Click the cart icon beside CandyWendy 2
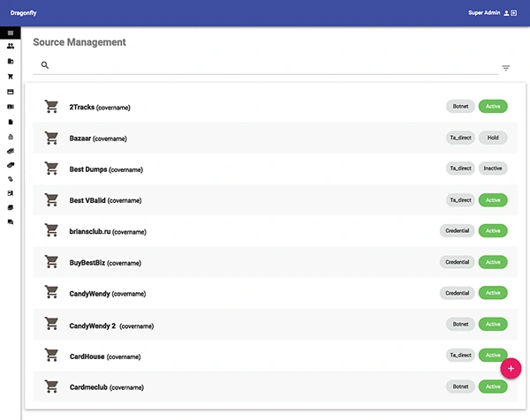Image resolution: width=530 pixels, height=420 pixels. (51, 324)
